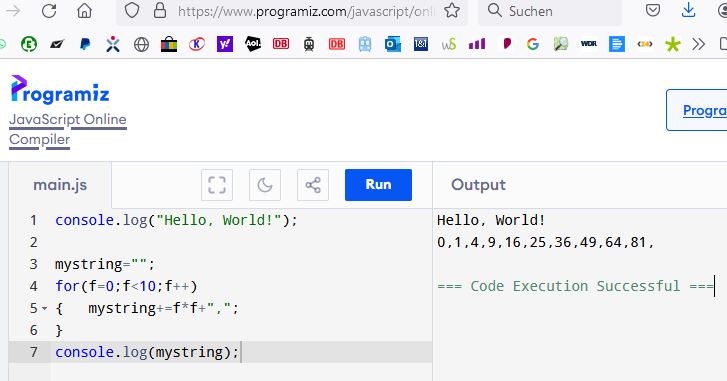Open the tracking protection shield icon
This screenshot has height=381, width=727.
point(132,10)
